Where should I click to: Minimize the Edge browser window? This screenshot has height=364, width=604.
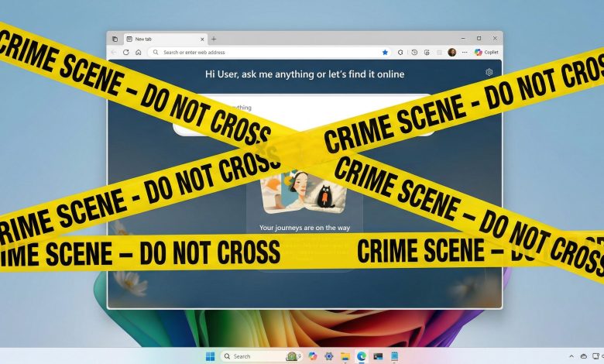pos(463,38)
